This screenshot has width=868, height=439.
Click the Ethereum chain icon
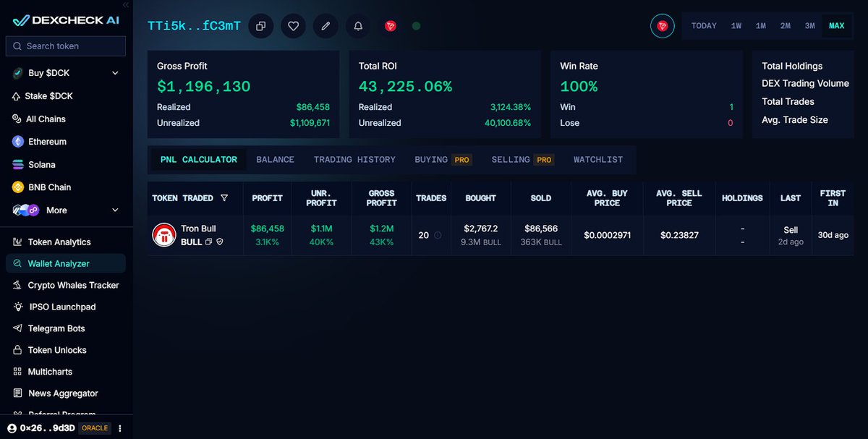point(17,142)
